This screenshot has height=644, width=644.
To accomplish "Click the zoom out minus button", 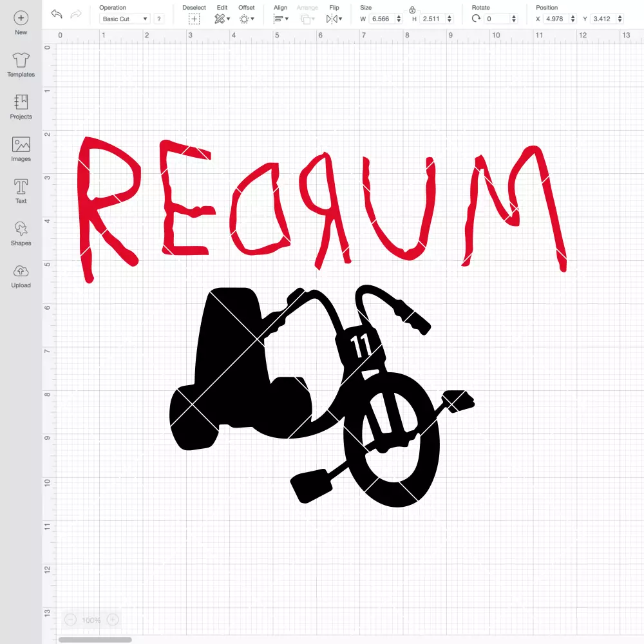I will pyautogui.click(x=71, y=620).
